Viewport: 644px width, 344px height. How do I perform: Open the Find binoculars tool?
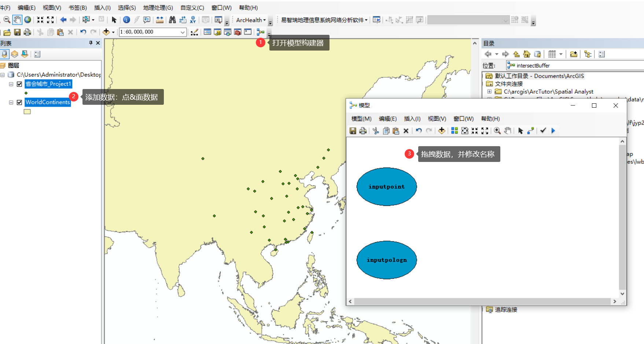172,20
